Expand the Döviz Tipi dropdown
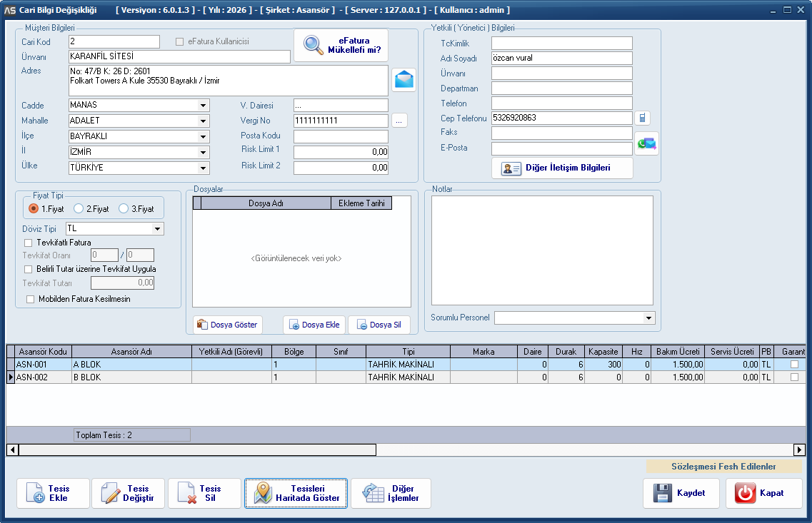Screen dimensions: 812x523 point(157,229)
